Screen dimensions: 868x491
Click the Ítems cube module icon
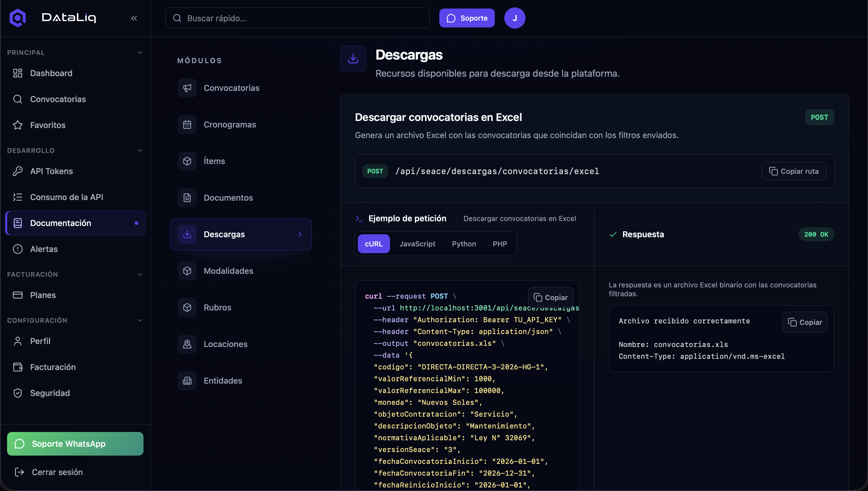(x=187, y=161)
